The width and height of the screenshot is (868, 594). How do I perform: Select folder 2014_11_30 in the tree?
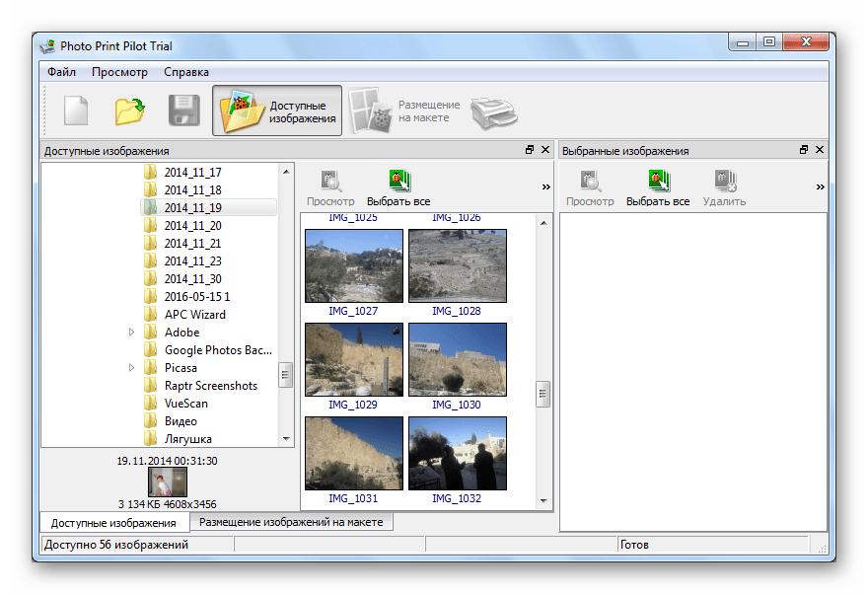(x=192, y=279)
